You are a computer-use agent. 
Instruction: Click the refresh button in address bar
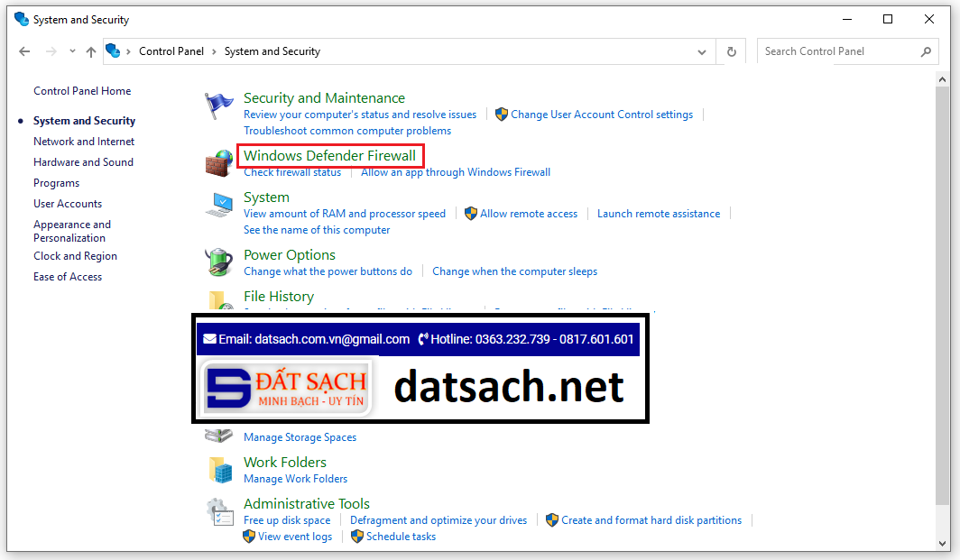tap(731, 52)
